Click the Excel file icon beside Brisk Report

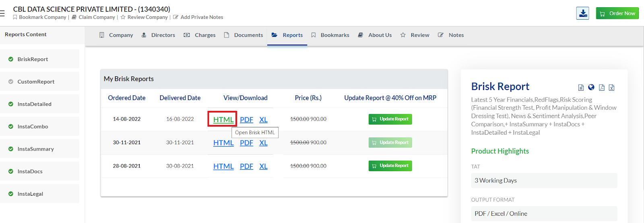[x=611, y=88]
